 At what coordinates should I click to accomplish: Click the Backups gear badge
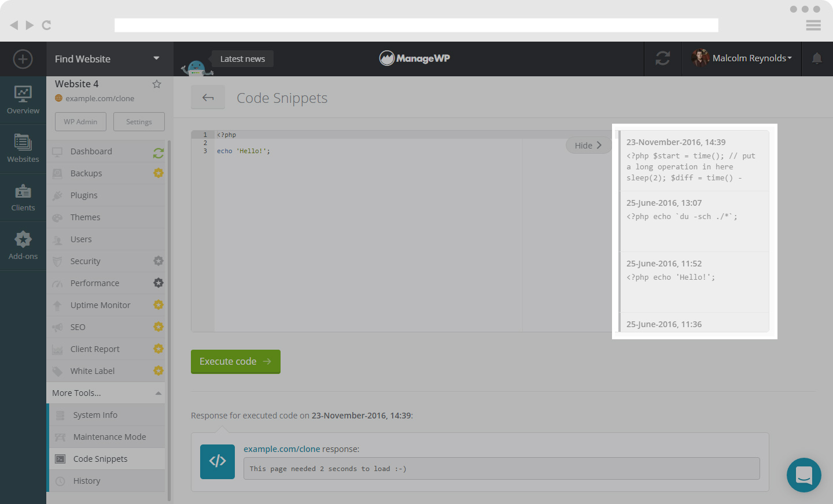pyautogui.click(x=159, y=173)
